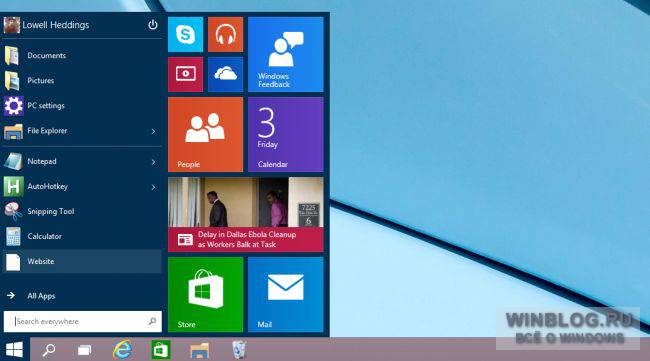
Task: Click the Lowell Heddings user name
Action: (56, 25)
